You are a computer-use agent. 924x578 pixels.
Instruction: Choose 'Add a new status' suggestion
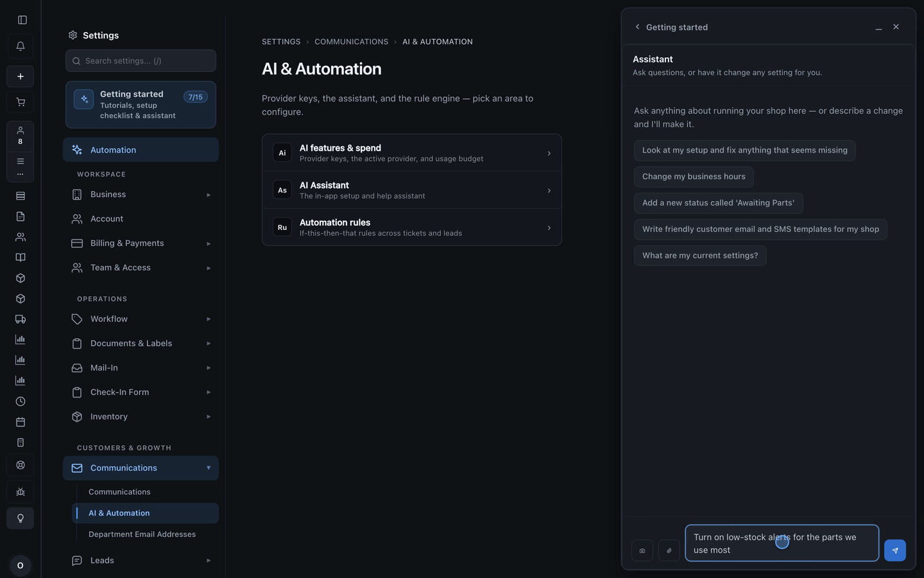[718, 203]
